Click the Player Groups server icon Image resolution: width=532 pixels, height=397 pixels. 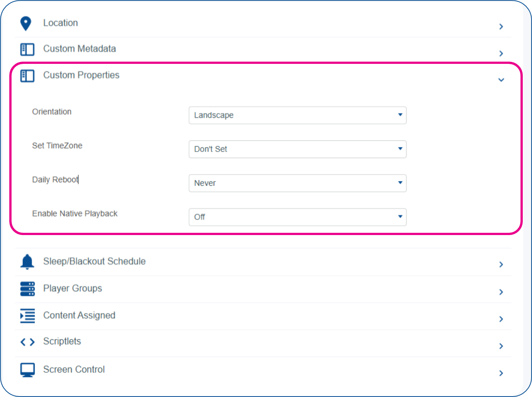pos(27,289)
